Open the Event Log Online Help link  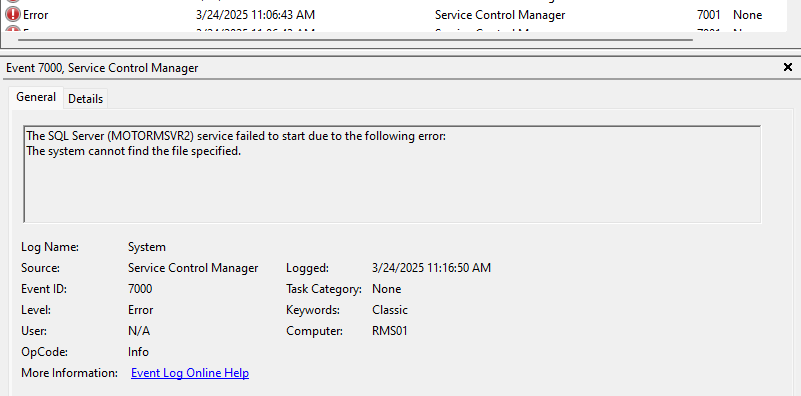(x=190, y=373)
